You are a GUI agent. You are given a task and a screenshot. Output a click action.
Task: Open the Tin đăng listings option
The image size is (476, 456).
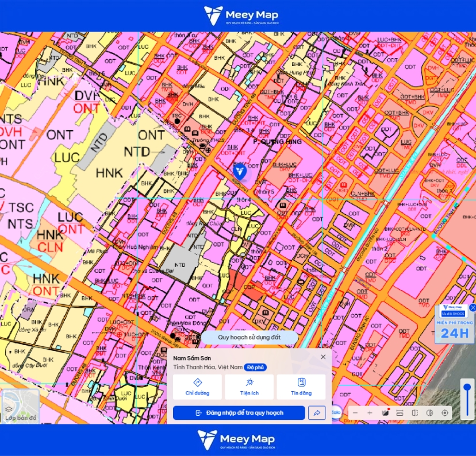(x=301, y=387)
